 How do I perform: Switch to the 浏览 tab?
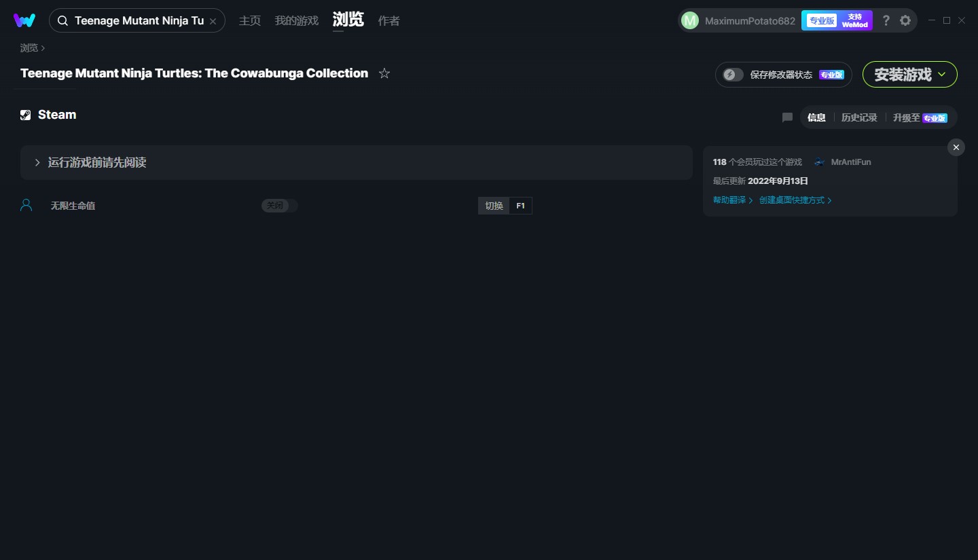click(x=348, y=20)
